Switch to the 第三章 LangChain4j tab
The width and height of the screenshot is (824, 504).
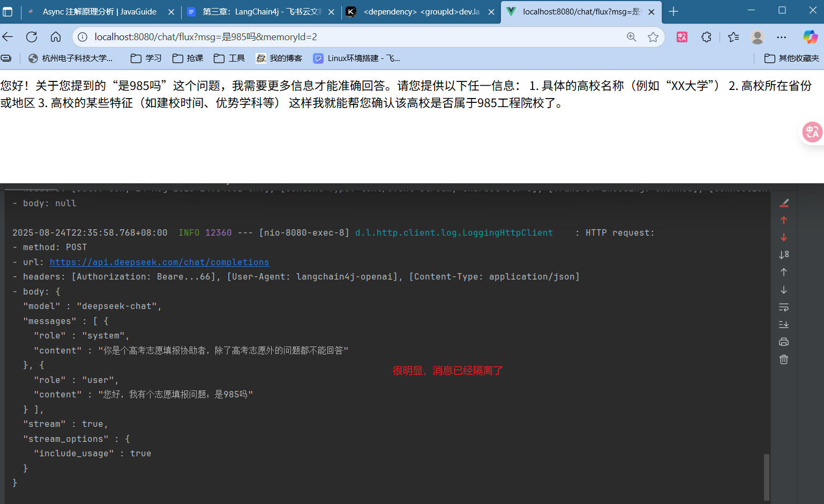pyautogui.click(x=261, y=11)
